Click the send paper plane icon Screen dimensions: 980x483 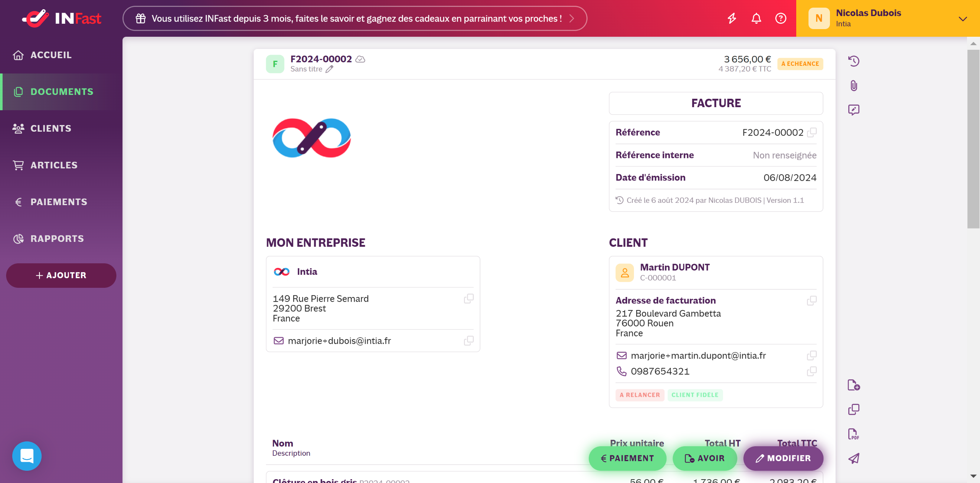(854, 459)
